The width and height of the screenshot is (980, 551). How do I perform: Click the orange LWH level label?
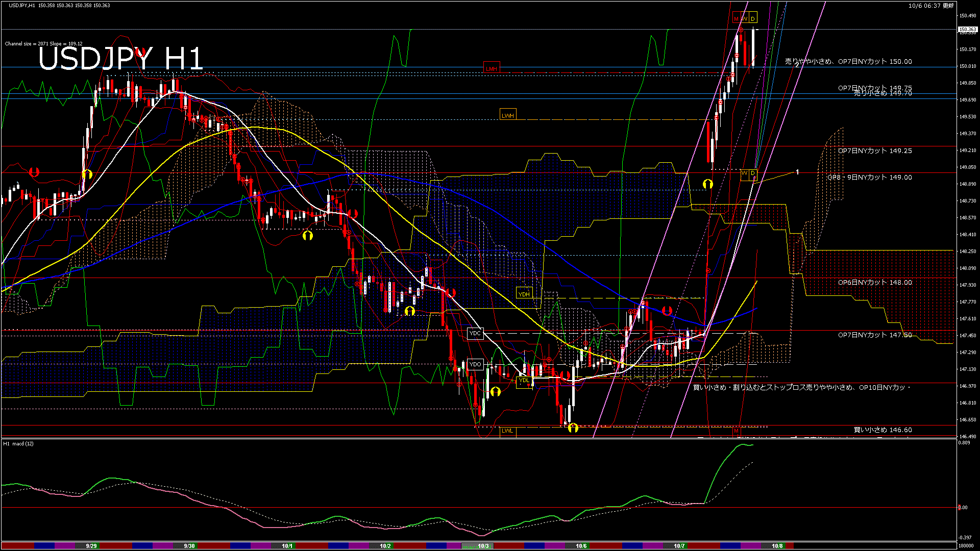pos(508,115)
